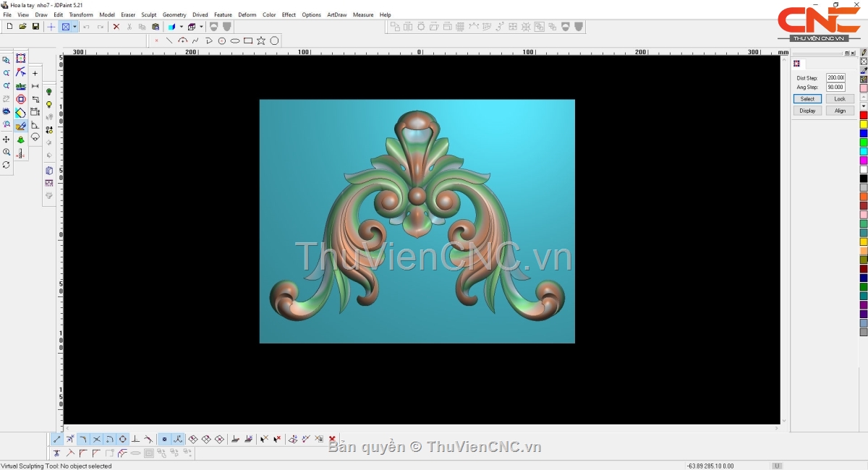
Task: Select the star shape drawing tool
Action: click(x=261, y=40)
